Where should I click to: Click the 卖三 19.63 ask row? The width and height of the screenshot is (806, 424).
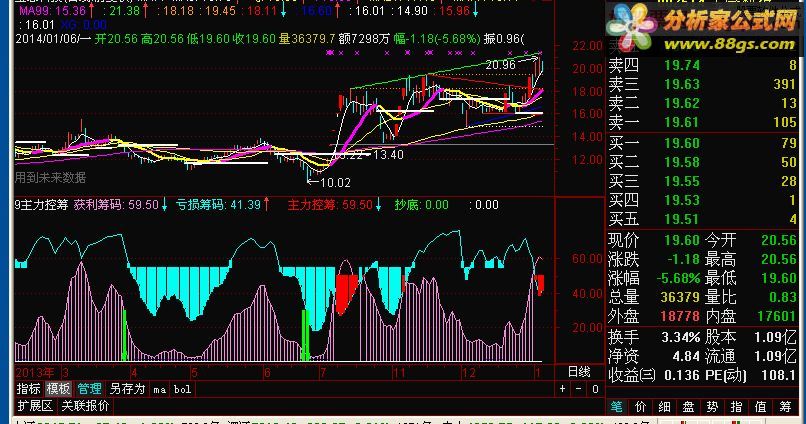click(x=702, y=84)
